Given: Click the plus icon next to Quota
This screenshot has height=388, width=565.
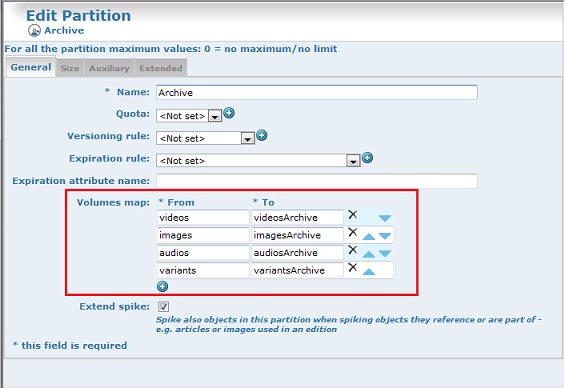Looking at the screenshot, I should tap(229, 113).
